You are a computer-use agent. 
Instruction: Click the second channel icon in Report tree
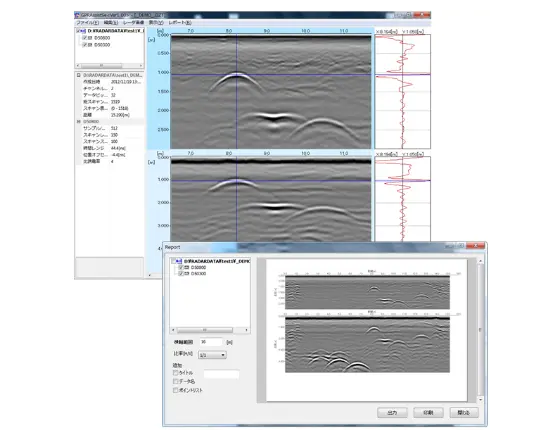[187, 274]
